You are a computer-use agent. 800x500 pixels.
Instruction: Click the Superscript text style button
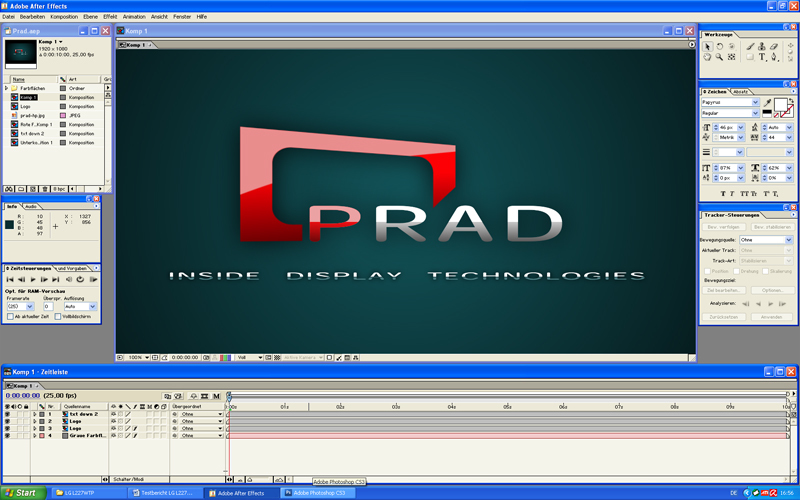pos(766,194)
